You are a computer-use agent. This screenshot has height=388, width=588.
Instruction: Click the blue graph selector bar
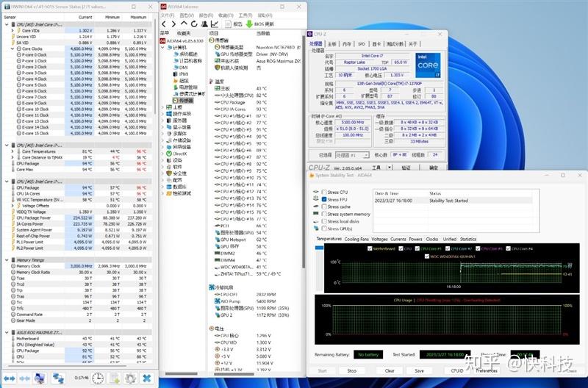click(319, 248)
